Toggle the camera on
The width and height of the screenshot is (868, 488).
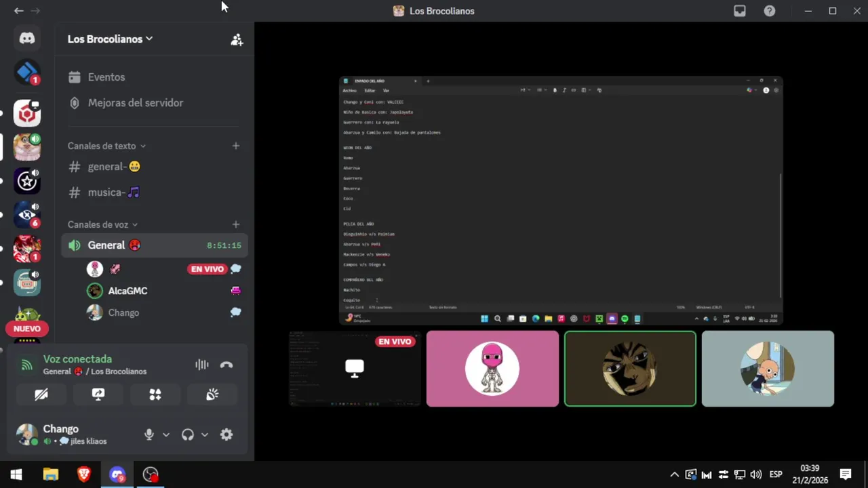41,394
